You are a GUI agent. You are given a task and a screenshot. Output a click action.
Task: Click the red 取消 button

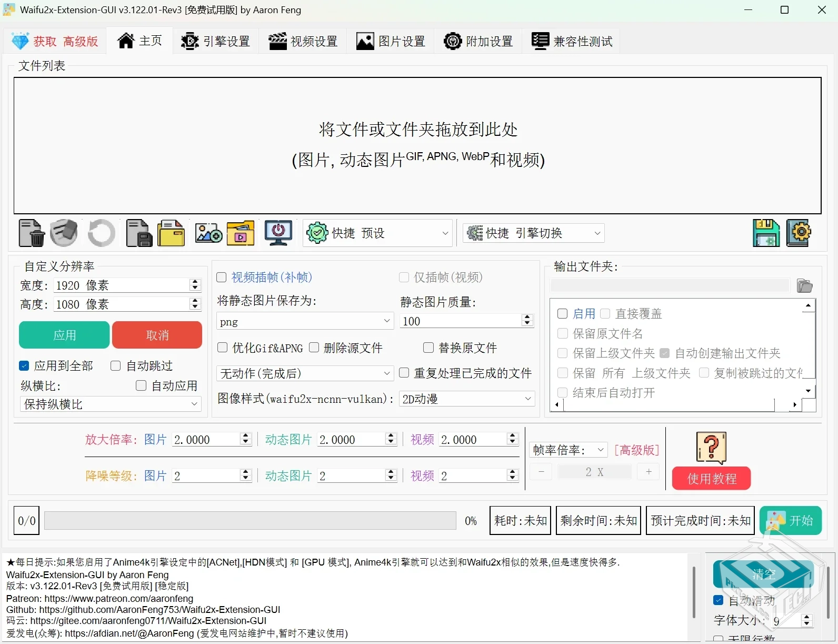click(x=157, y=335)
